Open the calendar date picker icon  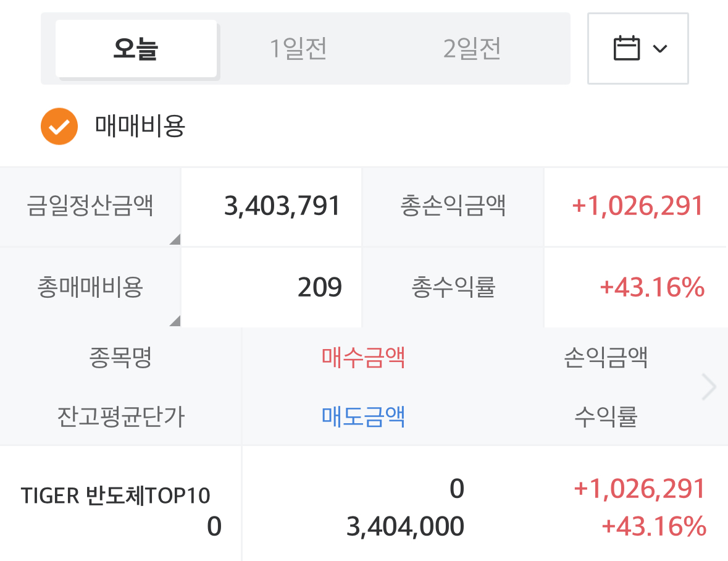point(626,48)
